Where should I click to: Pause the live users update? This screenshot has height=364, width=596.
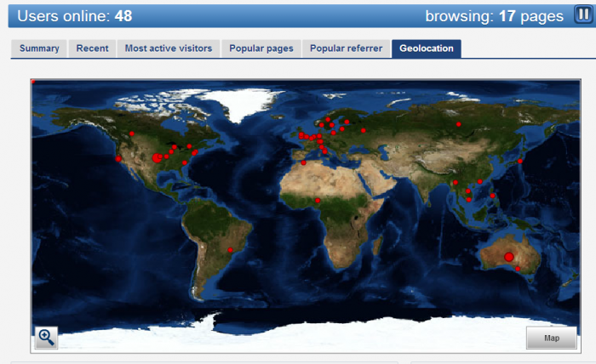coord(582,15)
